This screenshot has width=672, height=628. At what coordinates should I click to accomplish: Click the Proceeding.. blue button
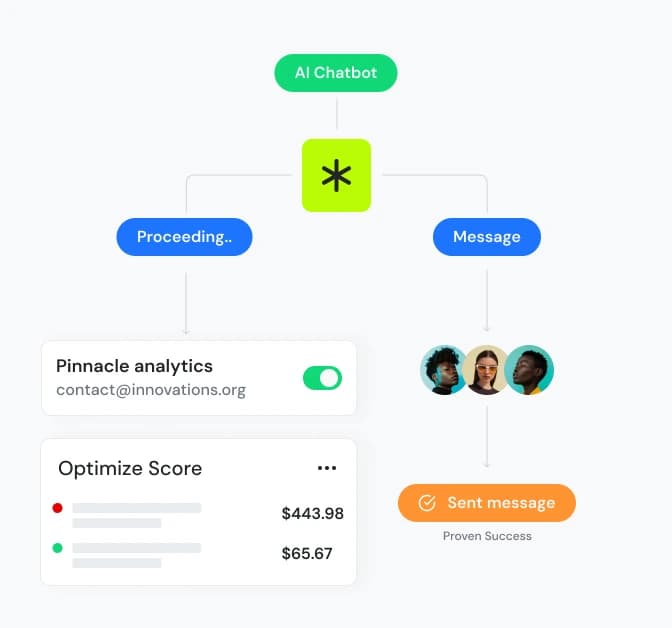tap(184, 237)
